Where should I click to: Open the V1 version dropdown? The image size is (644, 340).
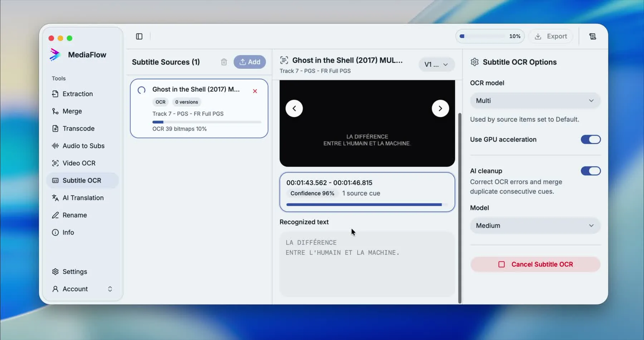click(x=436, y=65)
